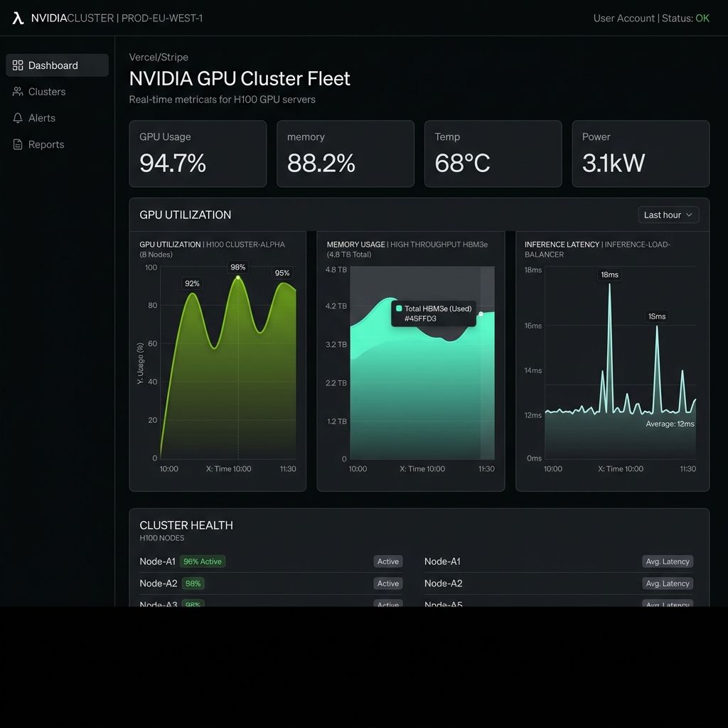The image size is (728, 728).
Task: Click the #4SFFD3 color code text
Action: pyautogui.click(x=420, y=318)
